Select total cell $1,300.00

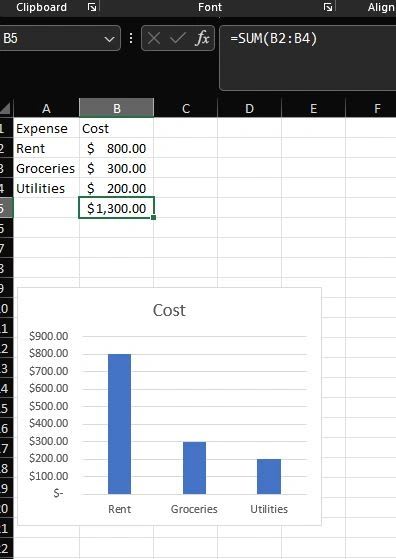tap(117, 208)
